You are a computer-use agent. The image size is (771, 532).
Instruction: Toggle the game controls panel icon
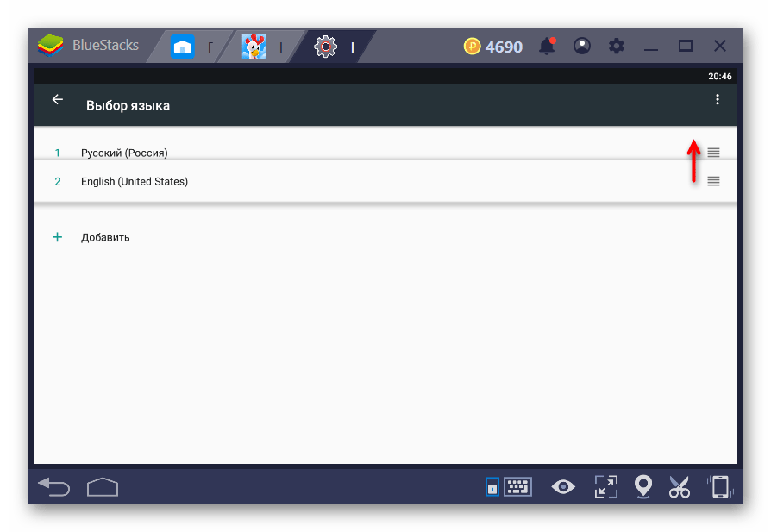click(492, 487)
